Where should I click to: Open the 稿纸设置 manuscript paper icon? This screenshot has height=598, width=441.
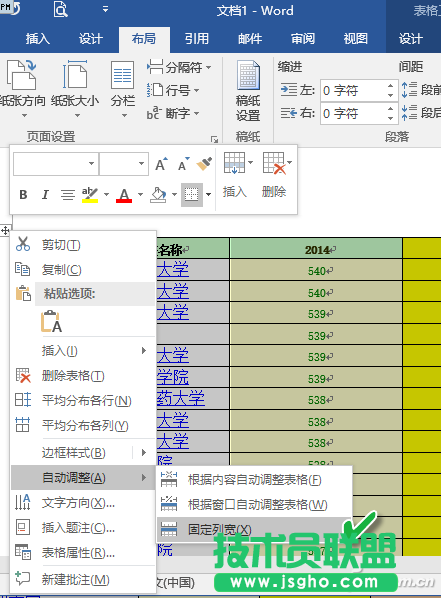(x=248, y=91)
